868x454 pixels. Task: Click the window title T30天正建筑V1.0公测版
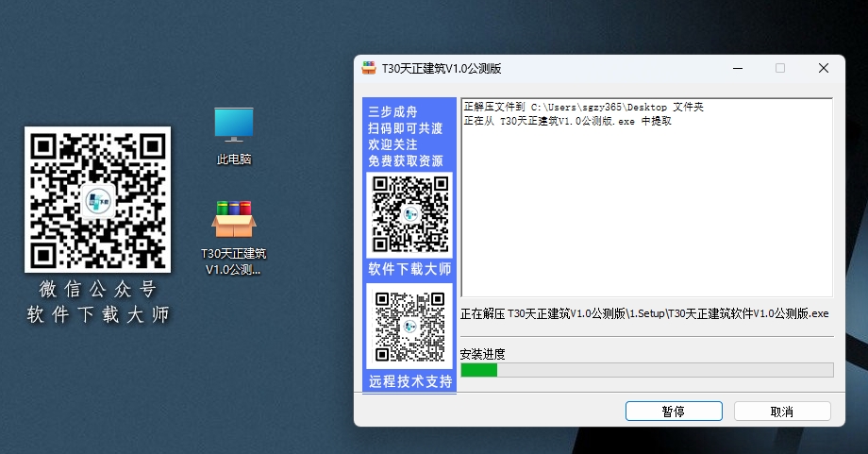point(442,69)
